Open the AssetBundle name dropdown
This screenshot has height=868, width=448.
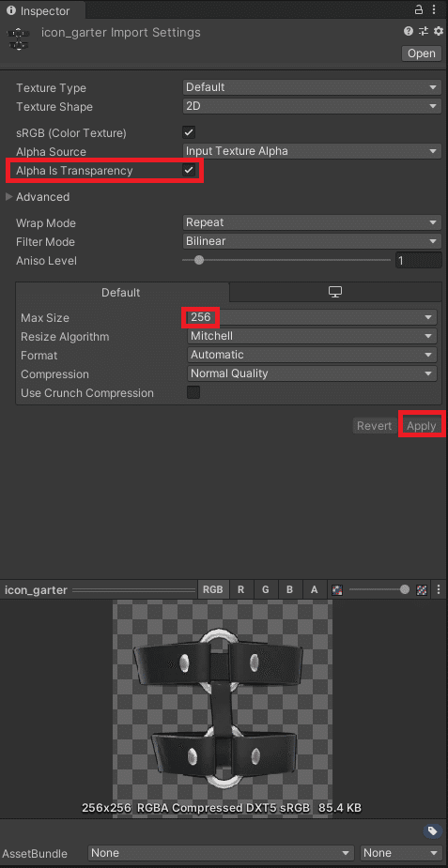point(221,853)
